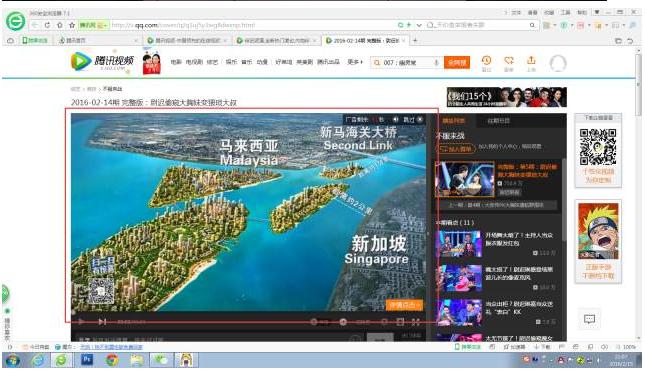
Task: Open watch history clock icon
Action: pos(486,61)
